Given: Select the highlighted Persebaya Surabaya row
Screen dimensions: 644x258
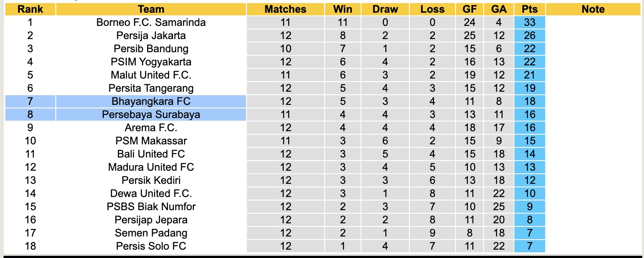Looking at the screenshot, I should click(151, 115).
